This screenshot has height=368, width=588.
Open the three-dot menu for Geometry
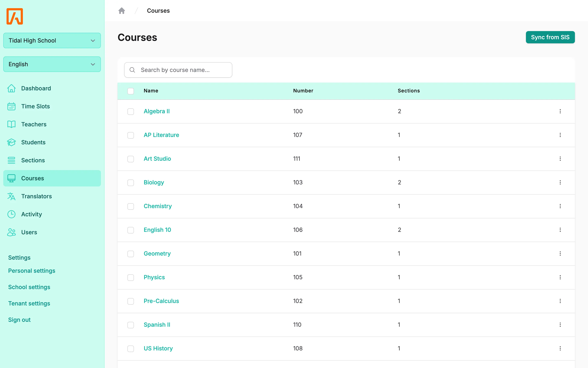point(560,253)
